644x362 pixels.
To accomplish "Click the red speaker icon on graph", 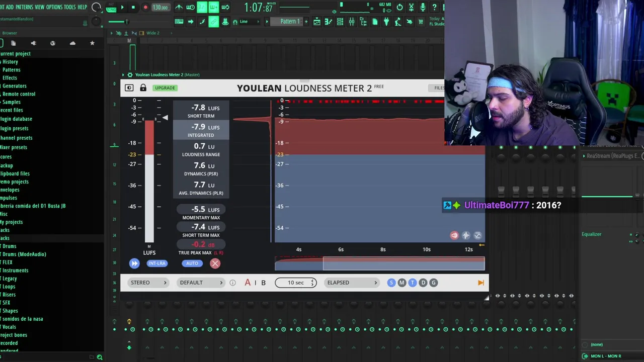I will click(454, 235).
